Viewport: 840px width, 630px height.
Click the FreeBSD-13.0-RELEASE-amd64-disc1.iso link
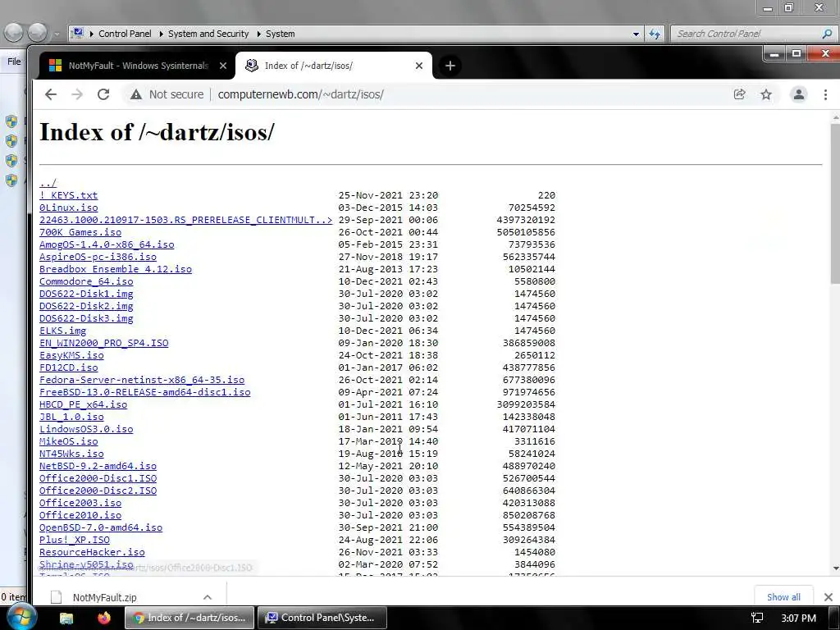(x=144, y=393)
